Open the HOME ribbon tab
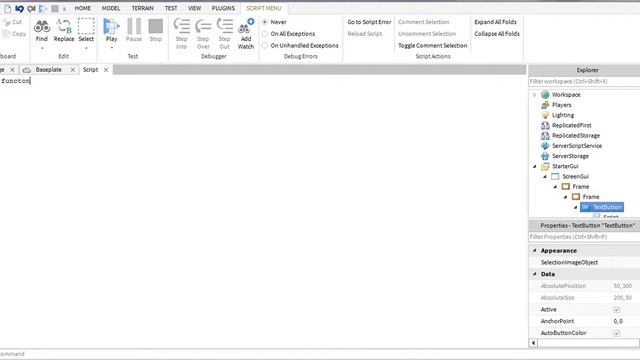Viewport: 640px width, 360px height. (x=82, y=8)
